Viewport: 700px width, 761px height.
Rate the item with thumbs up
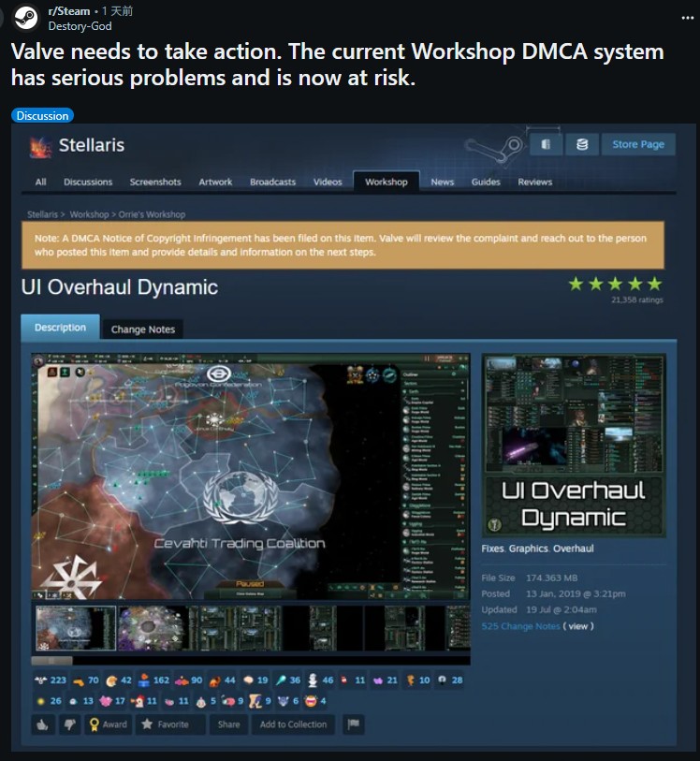coord(43,724)
